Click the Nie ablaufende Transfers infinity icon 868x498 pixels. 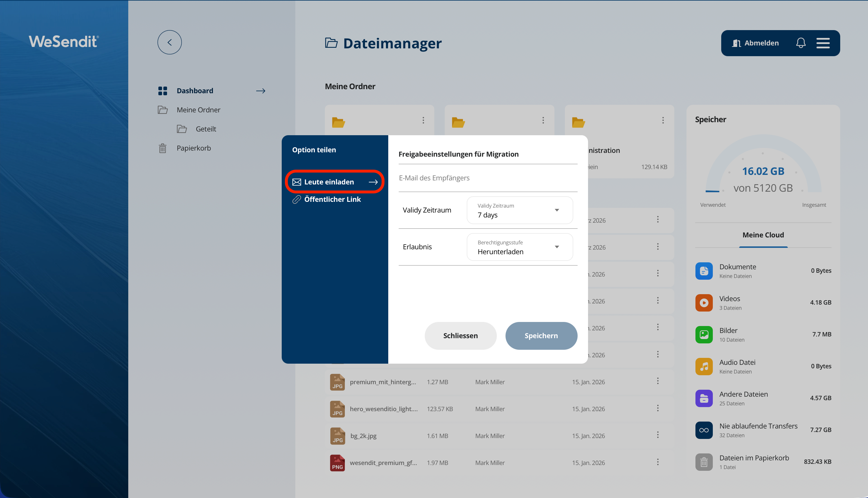(x=704, y=430)
